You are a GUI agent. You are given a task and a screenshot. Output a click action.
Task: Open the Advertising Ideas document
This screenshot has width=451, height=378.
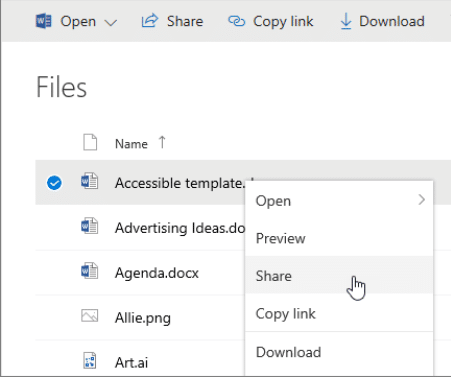tap(180, 228)
